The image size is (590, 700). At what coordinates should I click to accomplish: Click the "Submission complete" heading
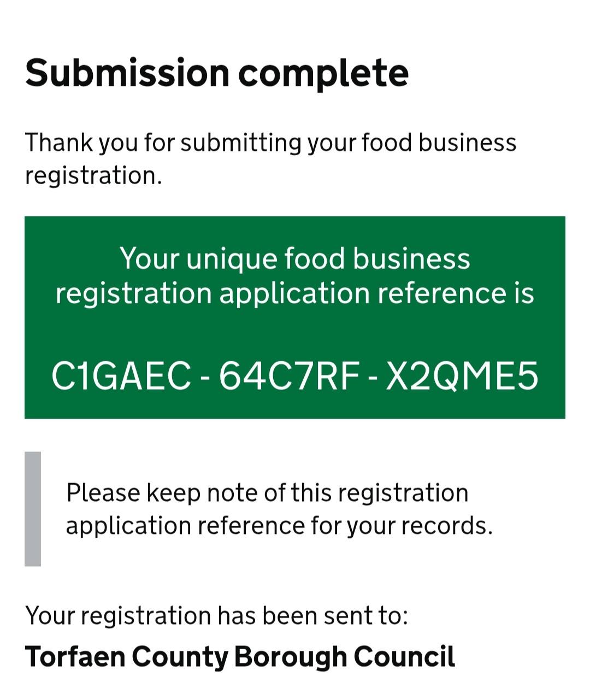pyautogui.click(x=216, y=73)
